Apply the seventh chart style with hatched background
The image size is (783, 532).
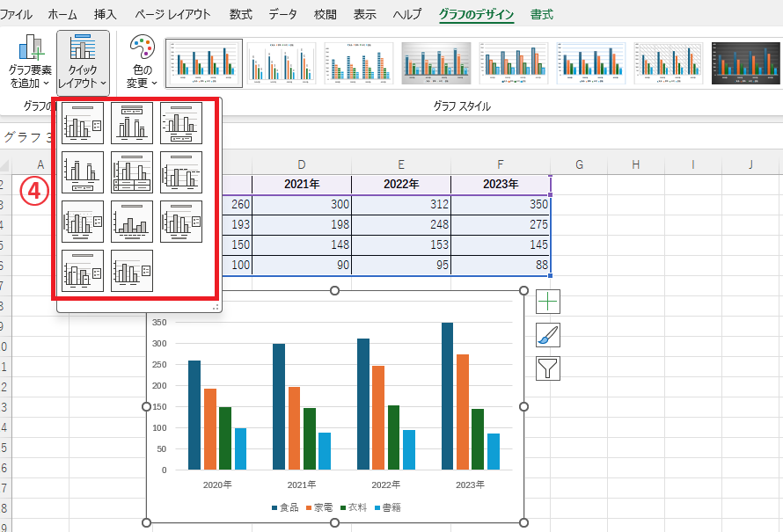point(668,63)
